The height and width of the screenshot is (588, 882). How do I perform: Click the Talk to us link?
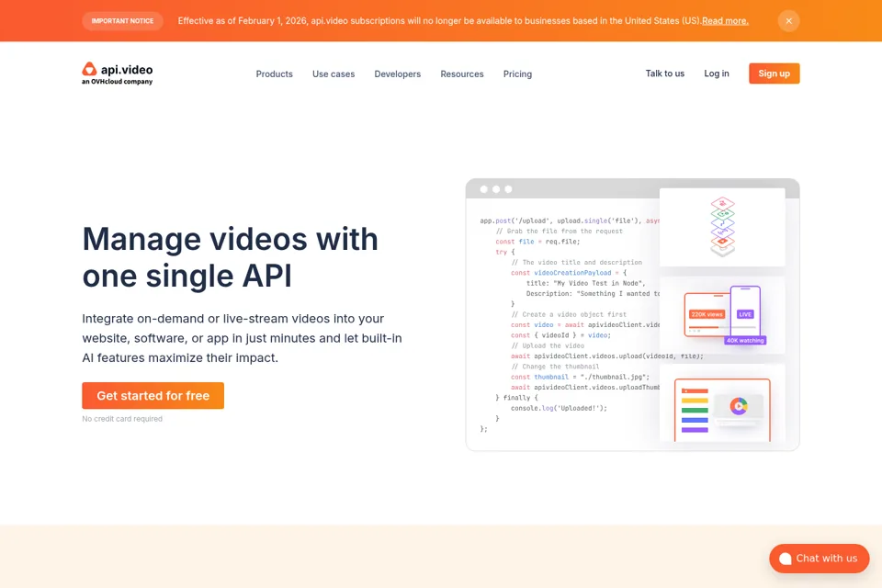665,73
